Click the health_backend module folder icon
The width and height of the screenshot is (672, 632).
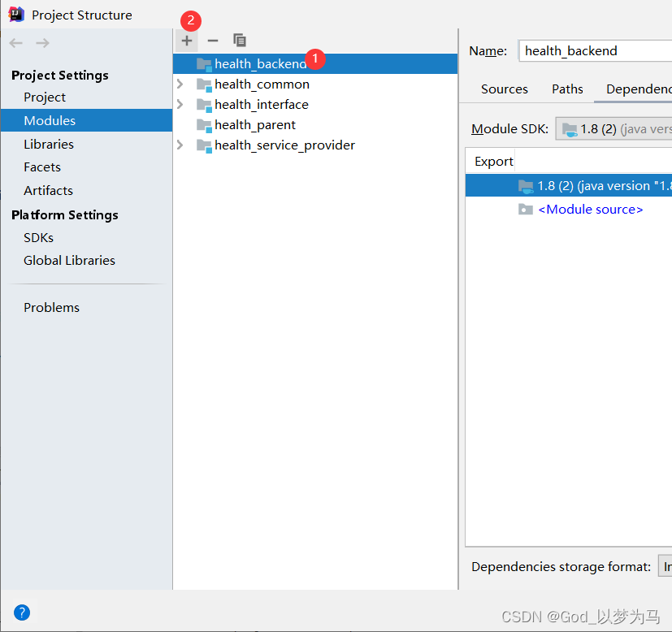(x=204, y=64)
